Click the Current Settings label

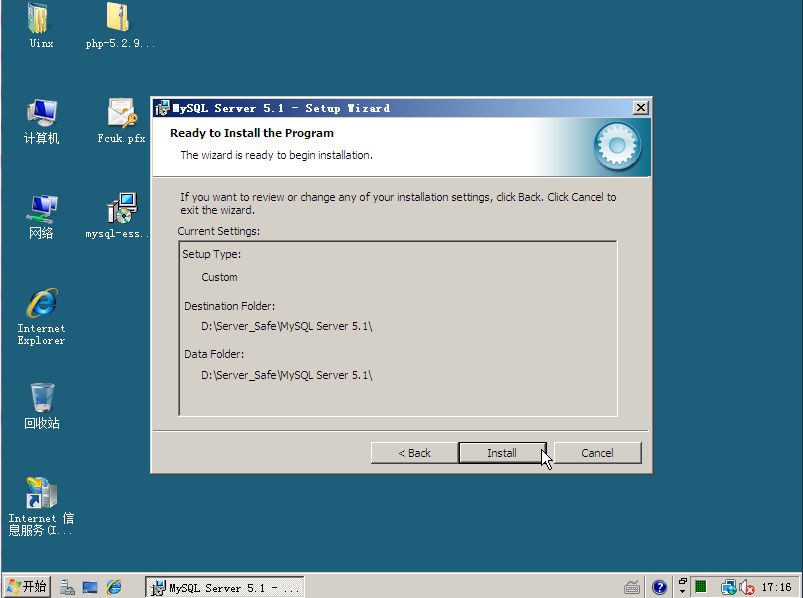[x=219, y=231]
